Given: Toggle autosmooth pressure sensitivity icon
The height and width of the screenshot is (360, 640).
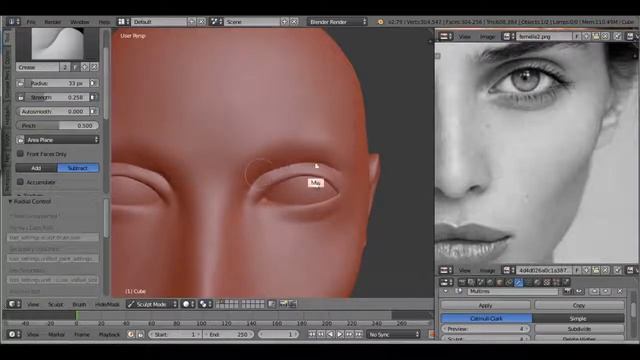Looking at the screenshot, I should tap(93, 111).
